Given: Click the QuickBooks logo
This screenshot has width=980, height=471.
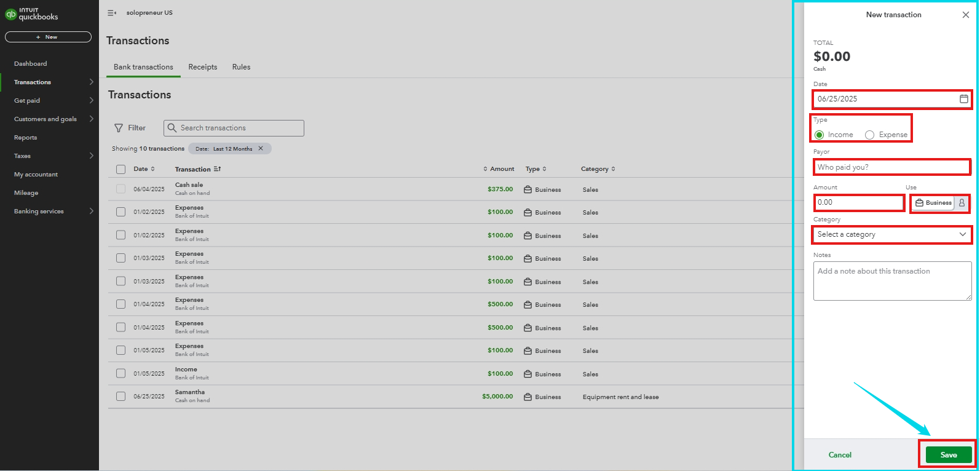Looking at the screenshot, I should [31, 14].
